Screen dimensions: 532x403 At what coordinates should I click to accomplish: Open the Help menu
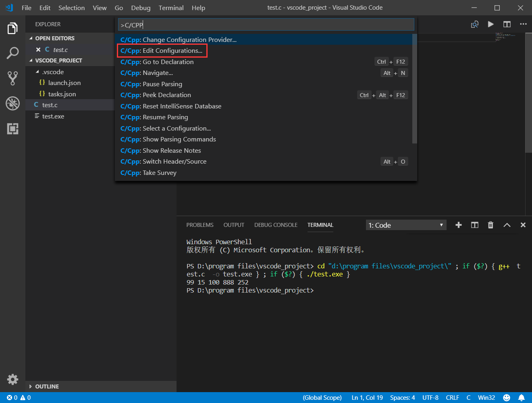click(198, 8)
